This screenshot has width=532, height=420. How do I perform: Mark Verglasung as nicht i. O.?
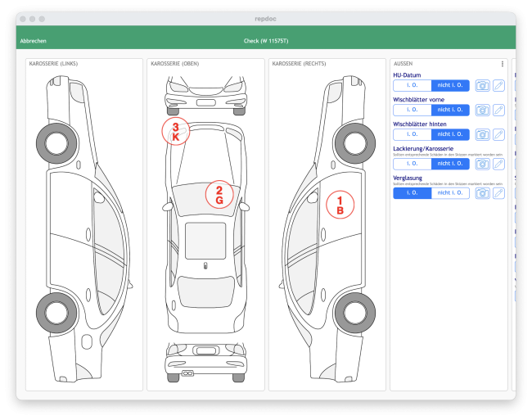(x=451, y=193)
